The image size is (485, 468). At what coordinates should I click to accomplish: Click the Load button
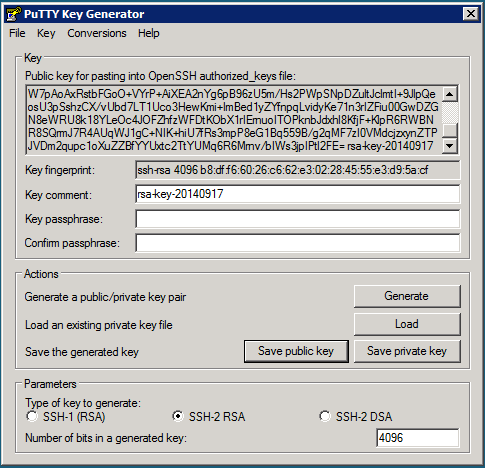pos(407,324)
